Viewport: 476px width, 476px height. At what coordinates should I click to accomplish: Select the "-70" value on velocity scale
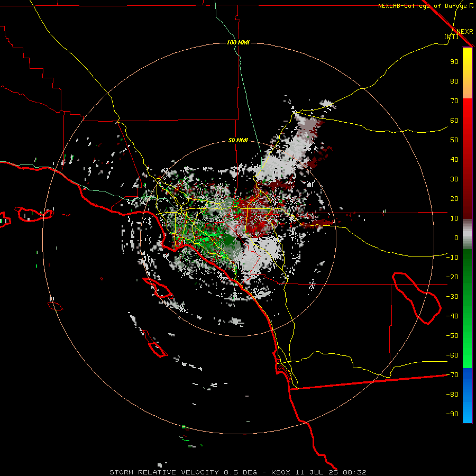(452, 375)
